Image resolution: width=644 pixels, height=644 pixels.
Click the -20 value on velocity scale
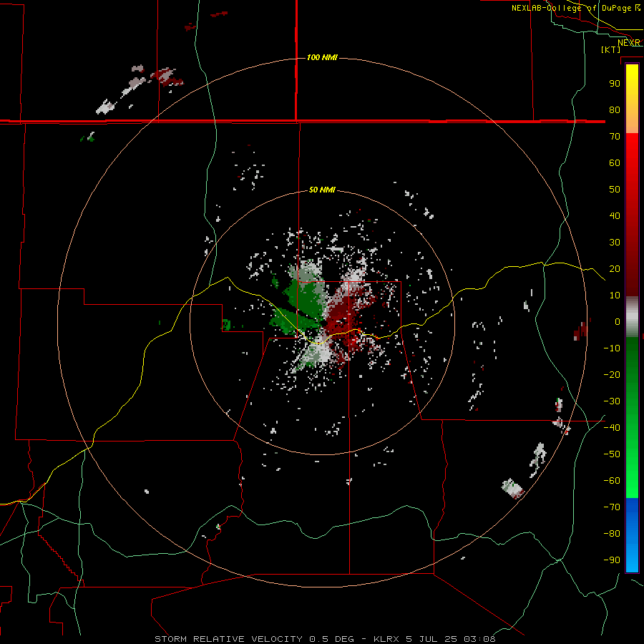[612, 375]
